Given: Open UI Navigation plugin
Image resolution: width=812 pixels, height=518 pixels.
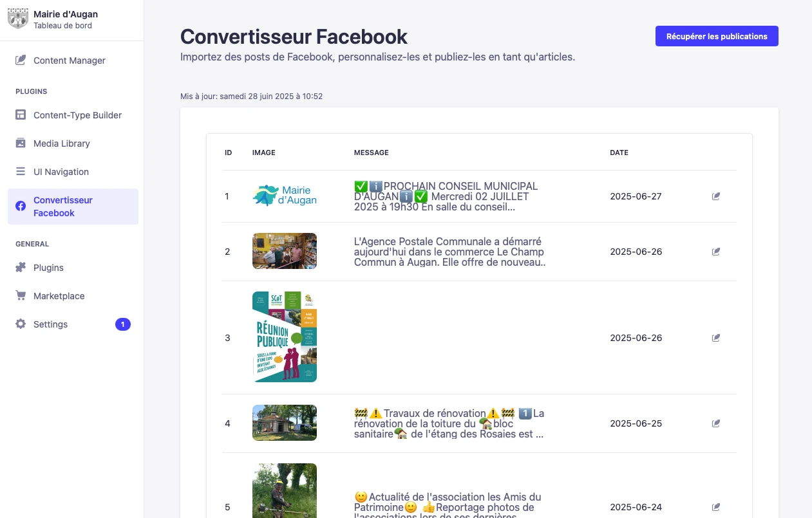Looking at the screenshot, I should pyautogui.click(x=73, y=172).
